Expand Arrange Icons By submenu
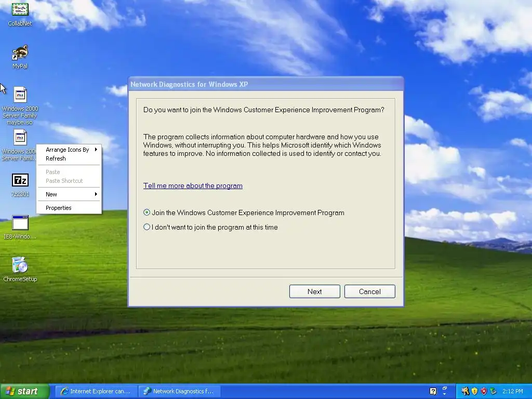The image size is (532, 399). [x=69, y=150]
